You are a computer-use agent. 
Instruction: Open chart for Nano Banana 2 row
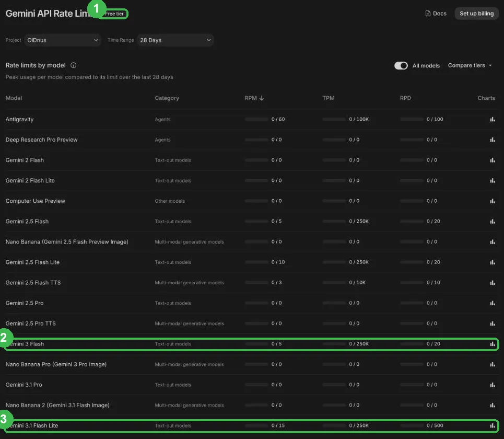[x=492, y=405]
